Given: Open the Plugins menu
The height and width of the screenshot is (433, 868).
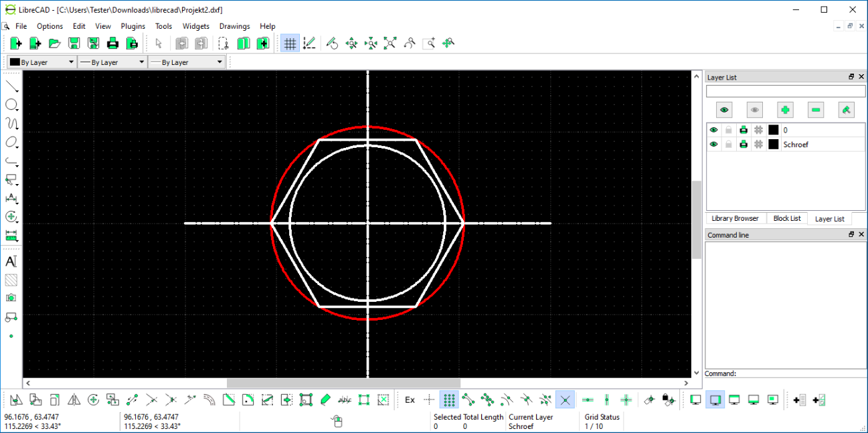Looking at the screenshot, I should click(x=133, y=26).
